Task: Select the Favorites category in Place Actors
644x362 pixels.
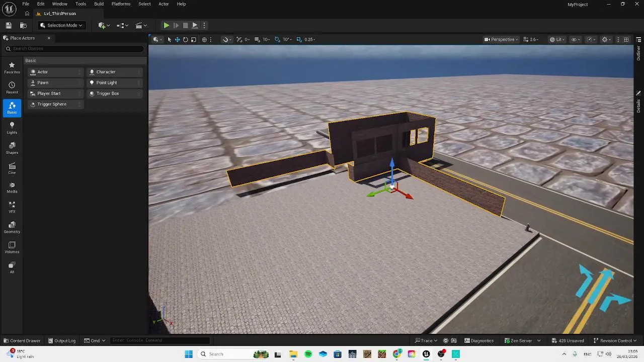Action: coord(12,68)
